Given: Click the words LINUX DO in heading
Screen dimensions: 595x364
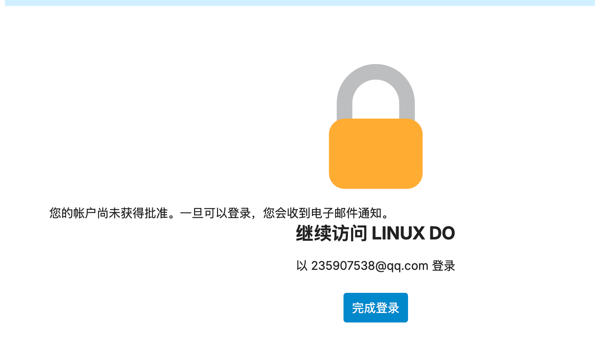Looking at the screenshot, I should click(x=413, y=233).
